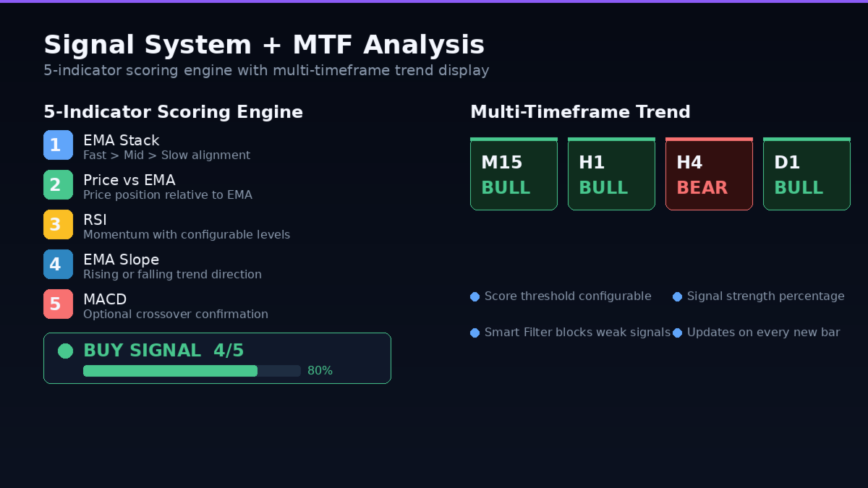Click the blue number 1 EMA Stack badge

tap(58, 145)
